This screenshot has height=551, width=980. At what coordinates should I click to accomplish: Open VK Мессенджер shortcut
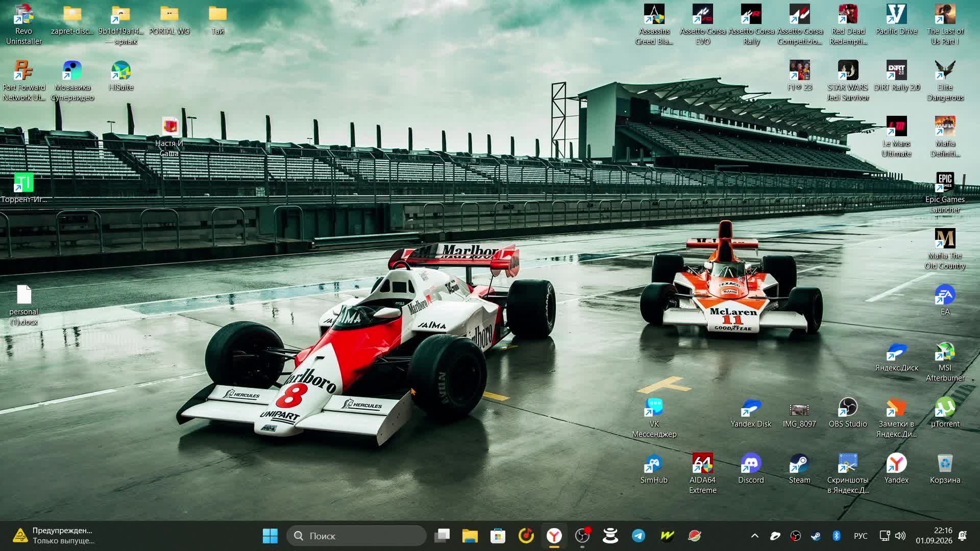[x=654, y=417]
